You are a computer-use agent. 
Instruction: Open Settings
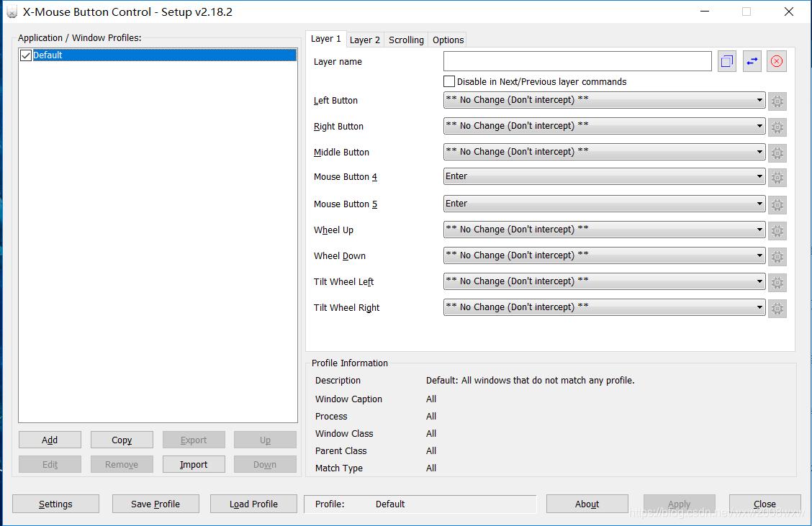coord(55,504)
